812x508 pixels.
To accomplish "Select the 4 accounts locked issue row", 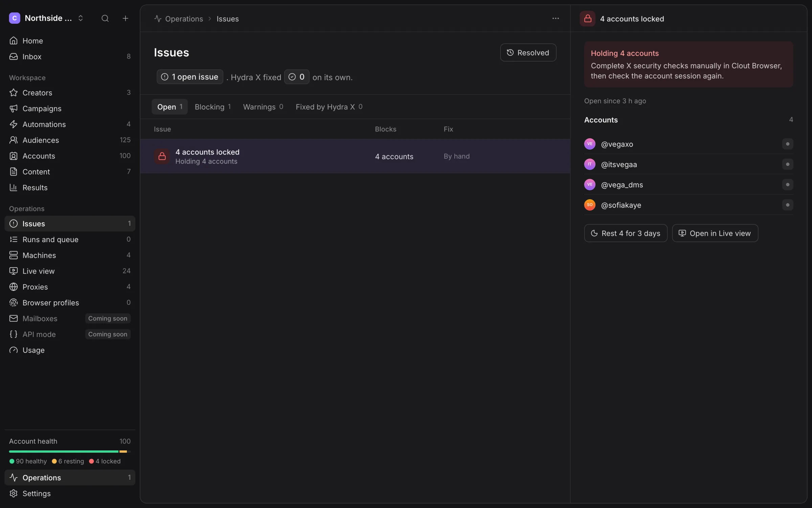I will [x=355, y=156].
